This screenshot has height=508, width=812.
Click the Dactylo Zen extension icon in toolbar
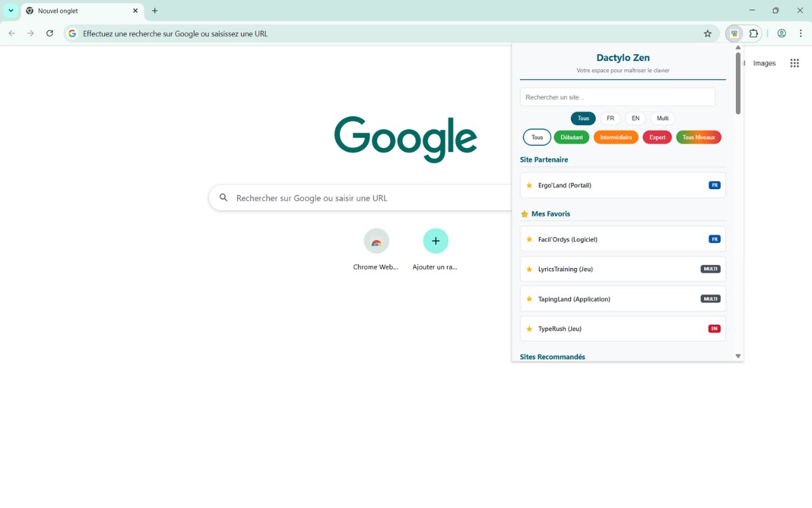pos(734,34)
